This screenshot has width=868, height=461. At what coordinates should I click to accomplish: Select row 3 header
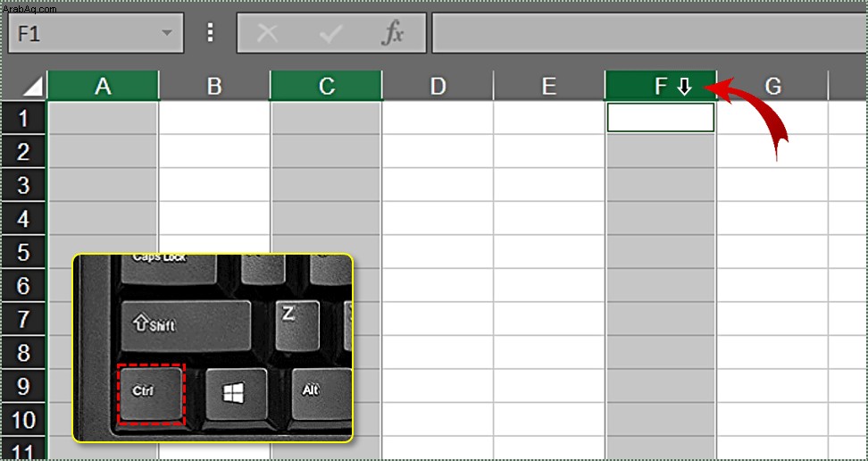coord(24,185)
